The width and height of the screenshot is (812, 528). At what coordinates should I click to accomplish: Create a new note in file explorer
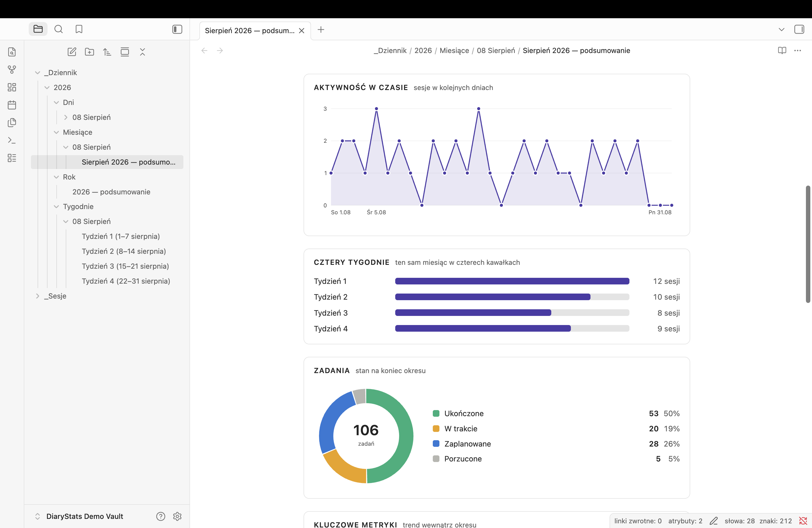coord(72,52)
